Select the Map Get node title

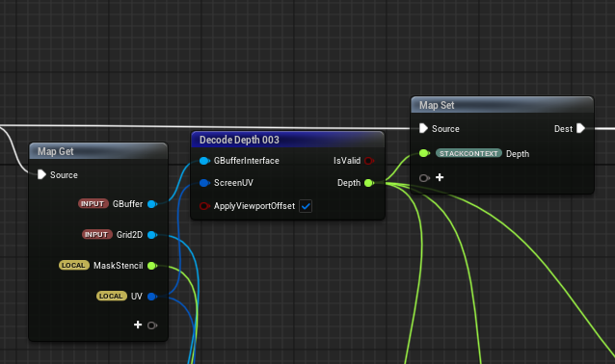[55, 151]
